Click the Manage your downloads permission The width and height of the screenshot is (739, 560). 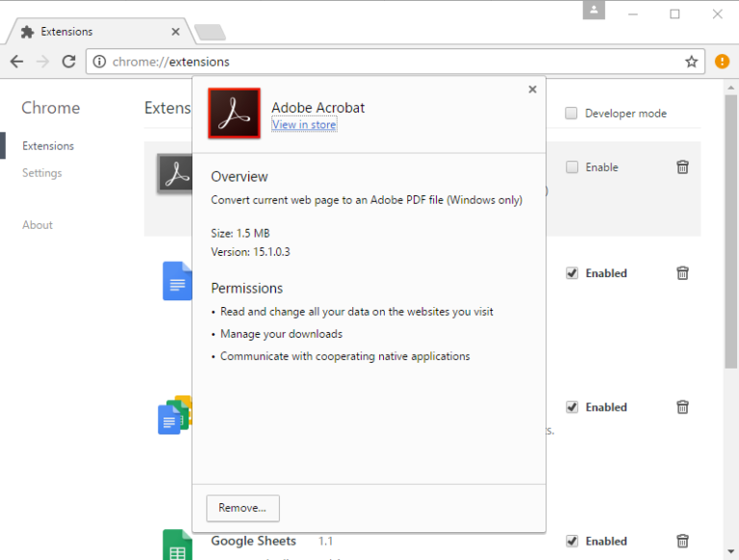pos(281,334)
